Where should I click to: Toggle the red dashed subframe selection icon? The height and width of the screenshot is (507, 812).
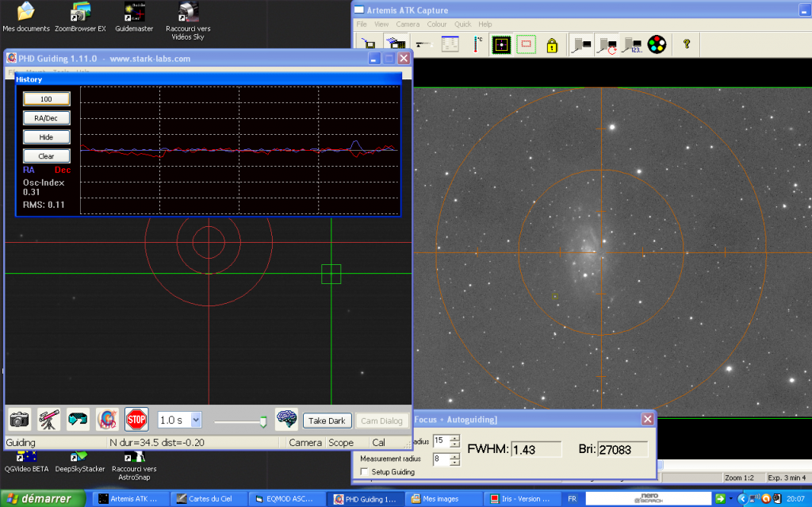527,44
